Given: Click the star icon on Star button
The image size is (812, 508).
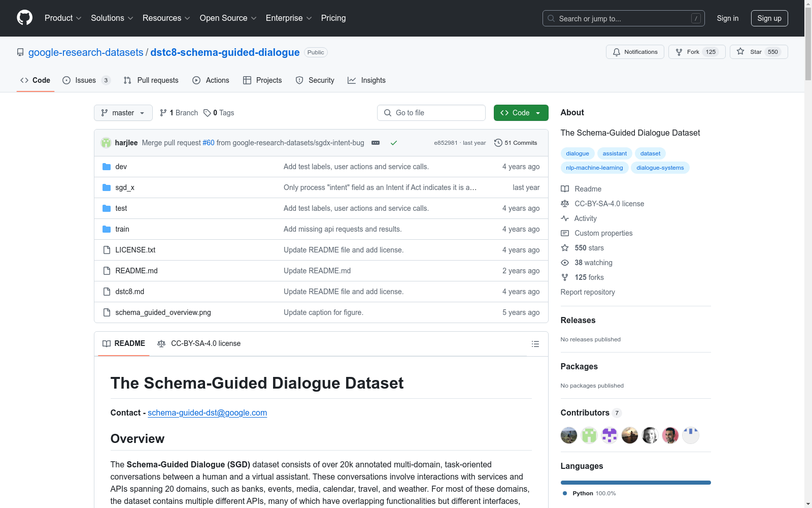Looking at the screenshot, I should (x=740, y=52).
